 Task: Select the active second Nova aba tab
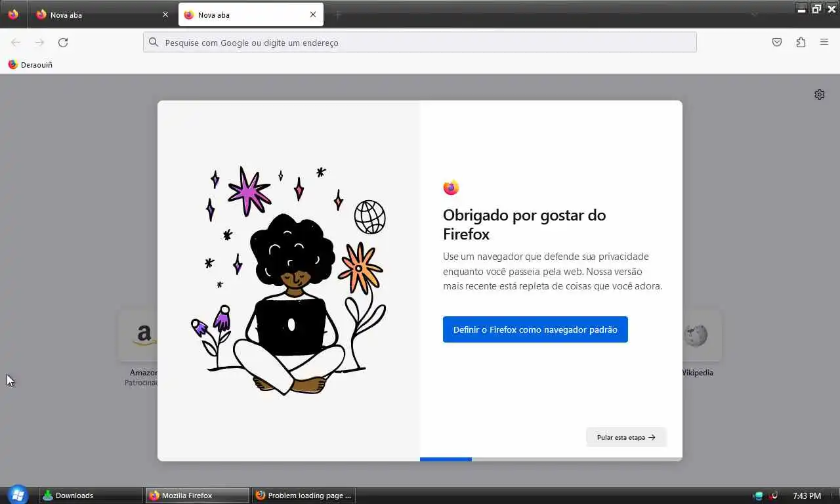click(x=251, y=14)
